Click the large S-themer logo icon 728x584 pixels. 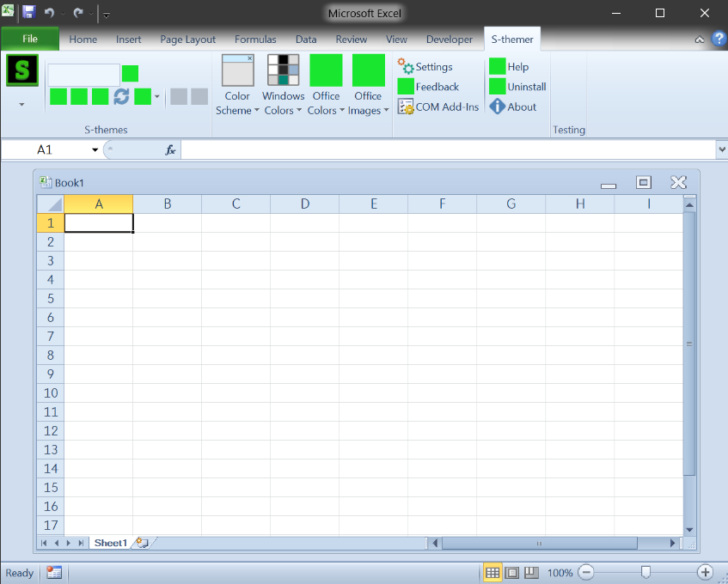point(22,70)
